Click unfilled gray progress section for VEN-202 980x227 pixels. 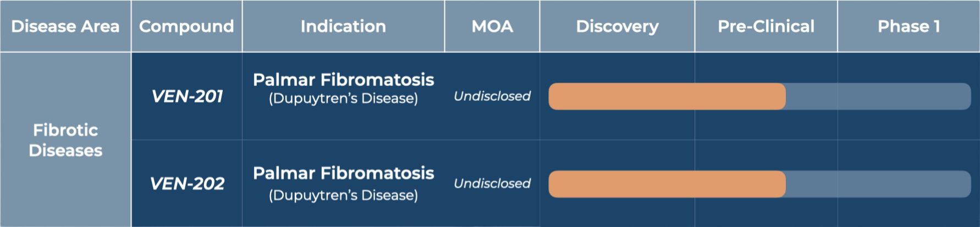[x=878, y=184]
